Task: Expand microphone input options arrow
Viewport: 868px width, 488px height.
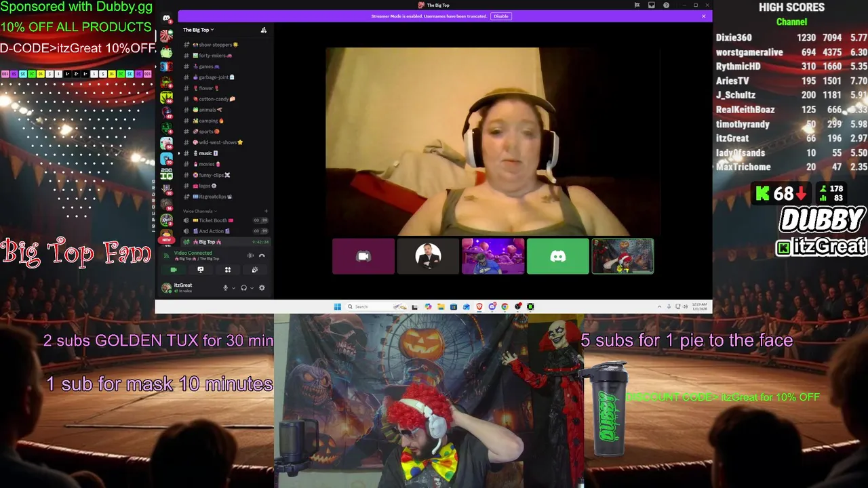Action: click(x=234, y=288)
